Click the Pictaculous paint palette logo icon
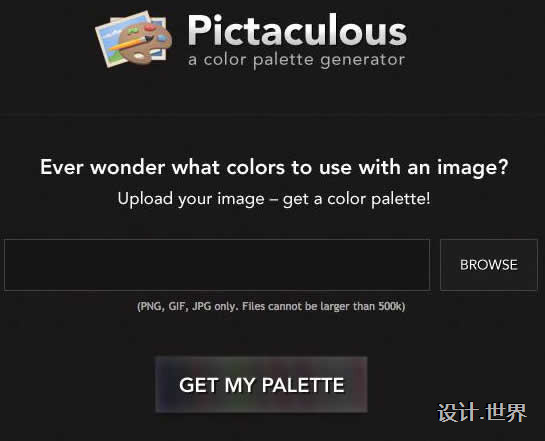This screenshot has width=545, height=441. coord(134,39)
